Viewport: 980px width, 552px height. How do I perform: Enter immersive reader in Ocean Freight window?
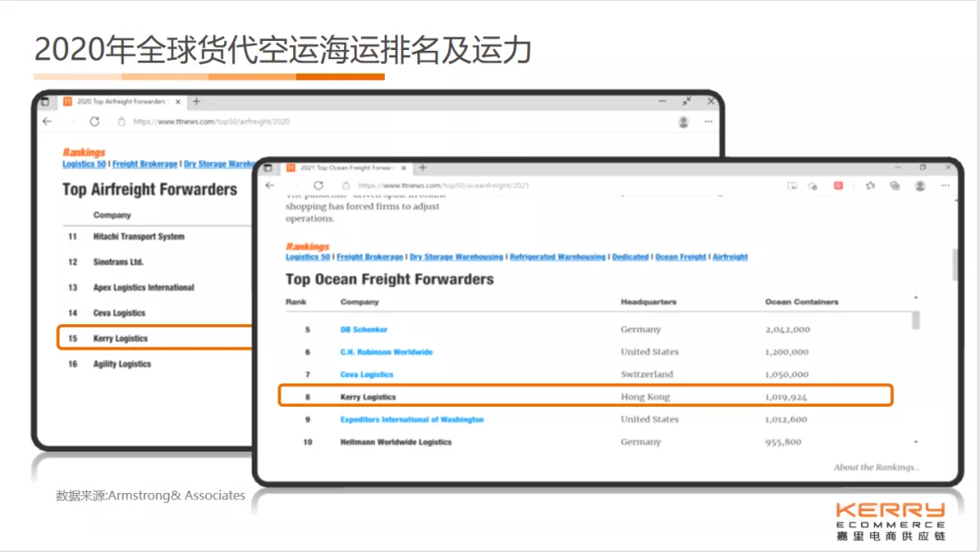click(792, 186)
